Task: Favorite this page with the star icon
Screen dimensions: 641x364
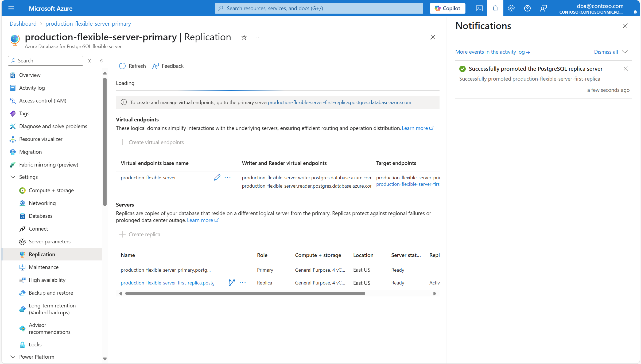Action: tap(244, 37)
